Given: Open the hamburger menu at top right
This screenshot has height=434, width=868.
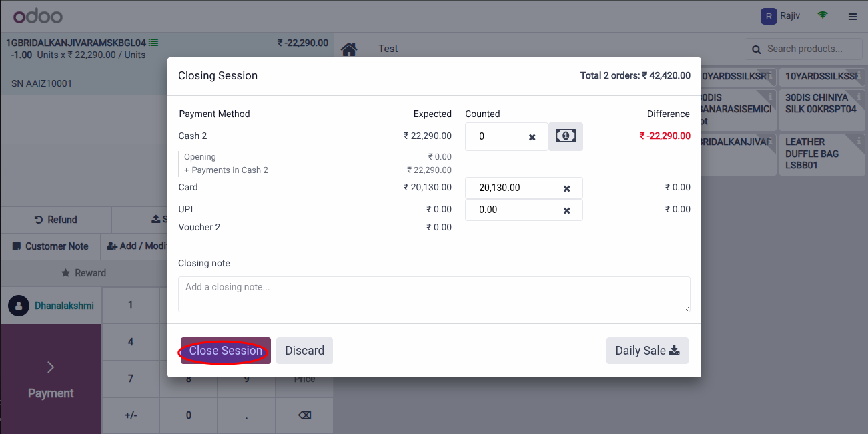Looking at the screenshot, I should (853, 17).
